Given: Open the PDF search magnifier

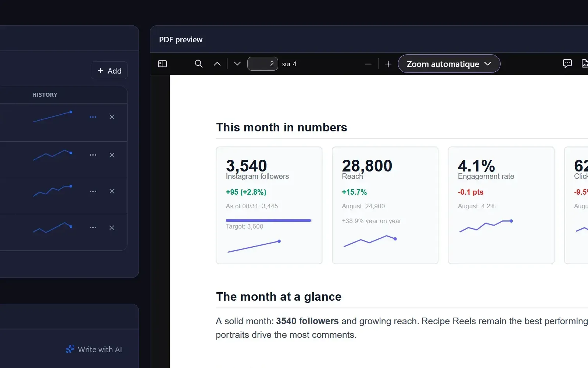Looking at the screenshot, I should (x=198, y=64).
